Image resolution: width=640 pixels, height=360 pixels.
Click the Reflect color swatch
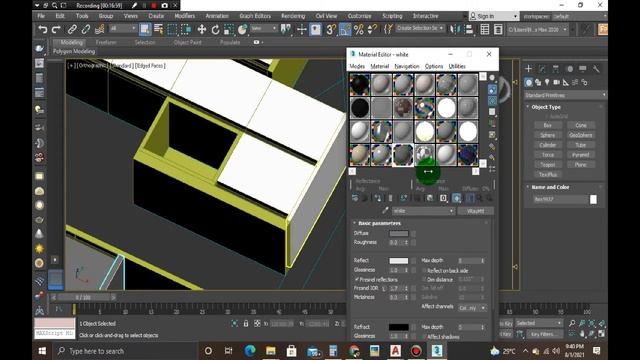399,261
